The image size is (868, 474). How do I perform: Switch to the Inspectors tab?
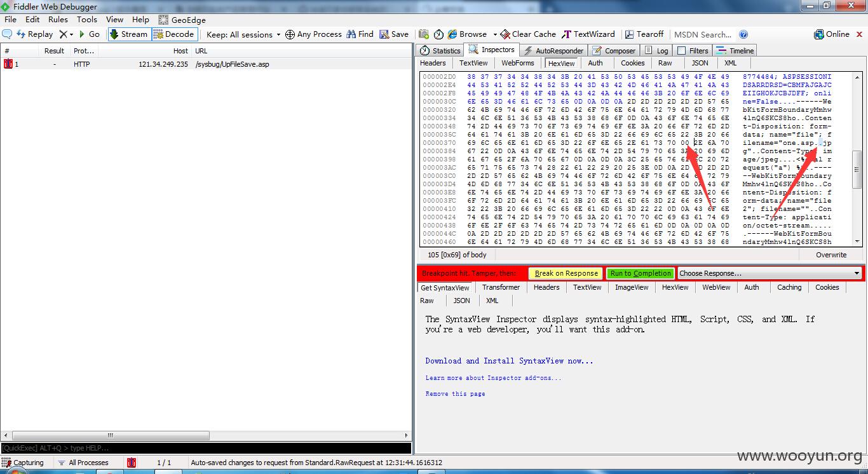pyautogui.click(x=492, y=50)
